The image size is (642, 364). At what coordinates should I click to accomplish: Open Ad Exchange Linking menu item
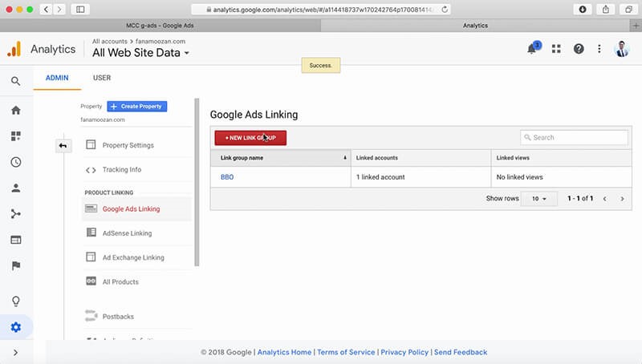[133, 257]
